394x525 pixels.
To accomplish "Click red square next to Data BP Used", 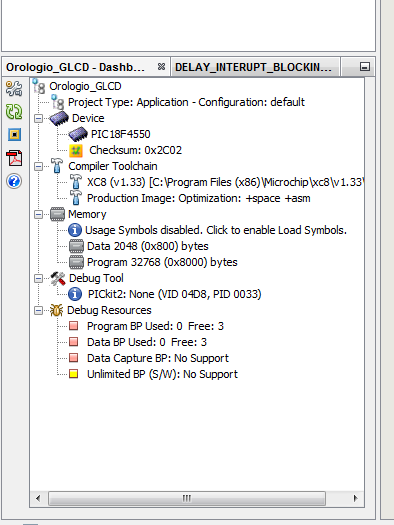I will point(74,342).
